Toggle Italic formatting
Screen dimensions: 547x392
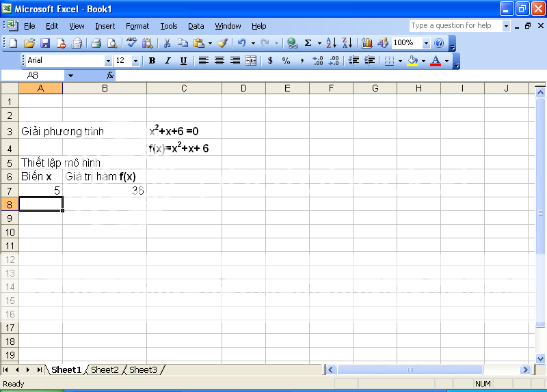168,61
